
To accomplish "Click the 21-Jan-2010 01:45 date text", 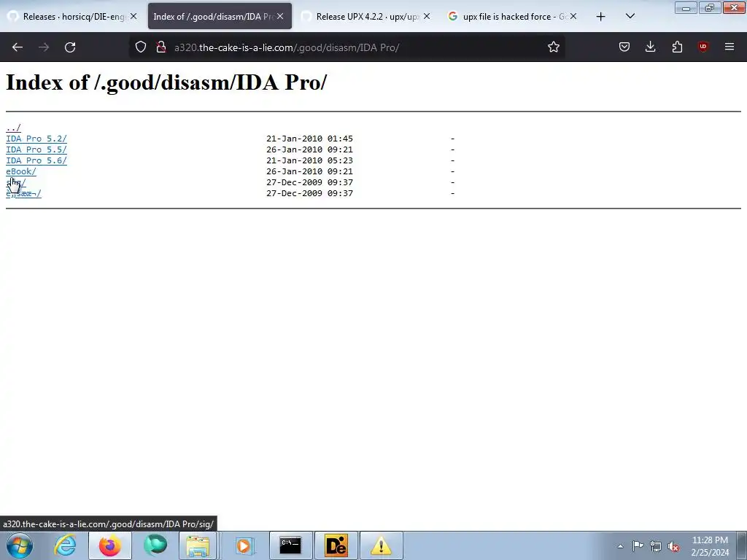I will [x=309, y=139].
